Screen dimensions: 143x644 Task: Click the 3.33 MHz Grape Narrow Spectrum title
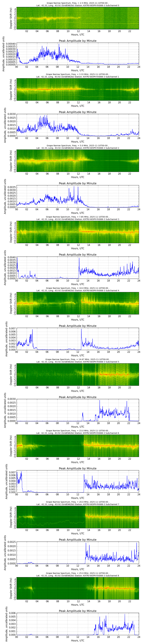78,74
